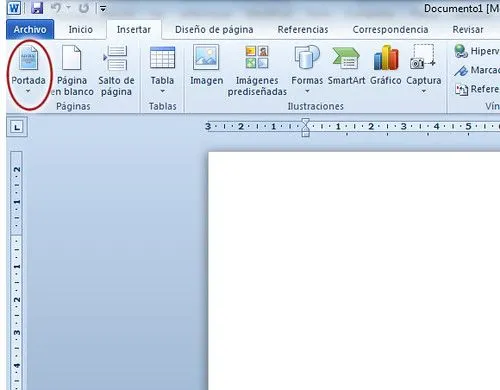Click the vertical ruler on the left
The image size is (500, 390).
coord(17,270)
